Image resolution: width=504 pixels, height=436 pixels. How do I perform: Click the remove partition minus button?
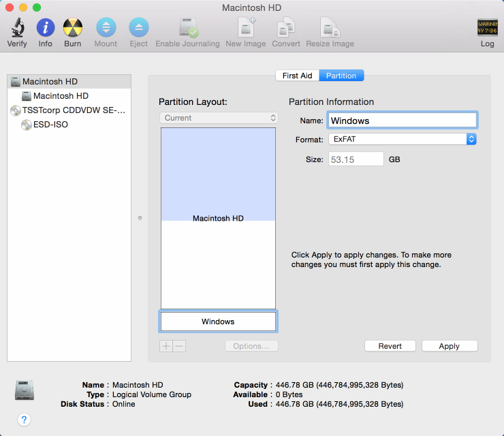[179, 346]
